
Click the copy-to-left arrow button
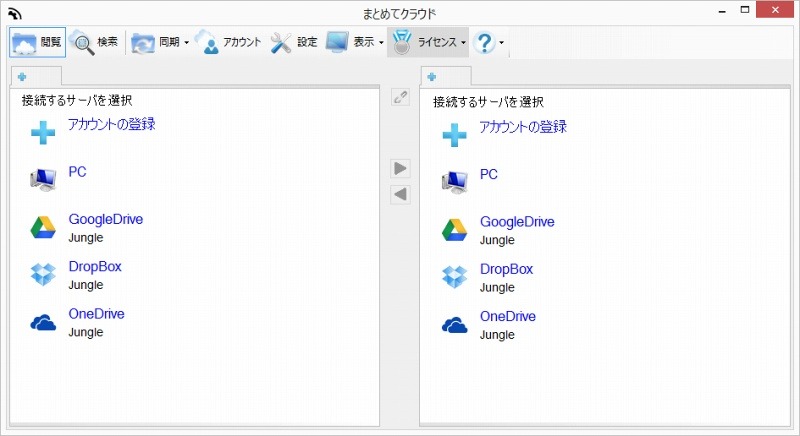401,194
